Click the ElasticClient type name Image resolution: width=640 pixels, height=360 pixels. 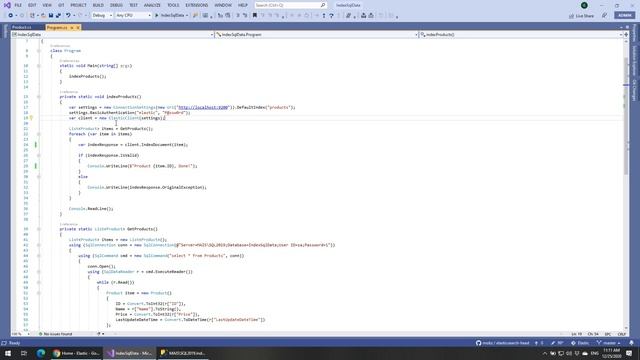(124, 118)
